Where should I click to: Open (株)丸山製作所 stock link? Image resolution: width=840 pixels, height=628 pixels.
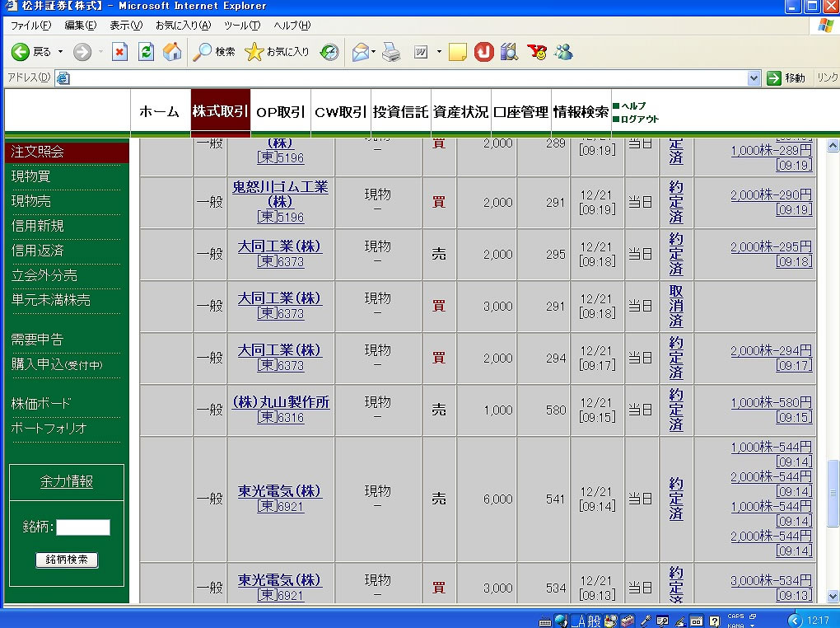tap(281, 402)
